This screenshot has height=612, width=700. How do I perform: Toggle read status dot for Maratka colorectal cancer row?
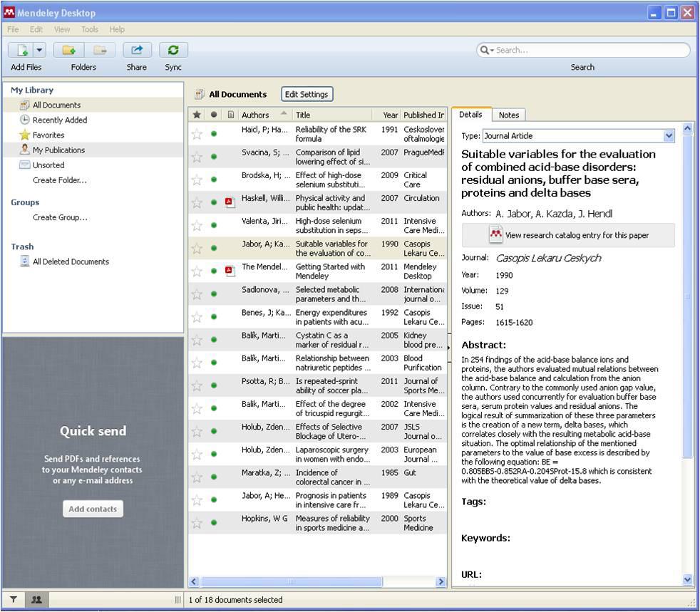(214, 477)
